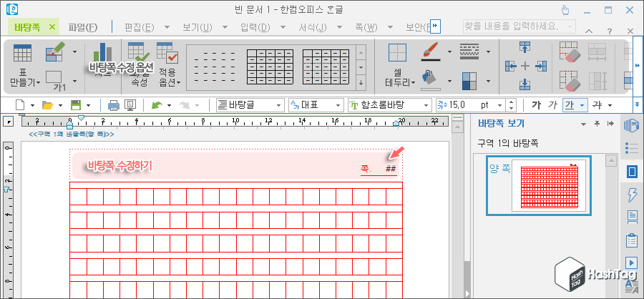
Task: Open help question mark button
Action: click(610, 31)
